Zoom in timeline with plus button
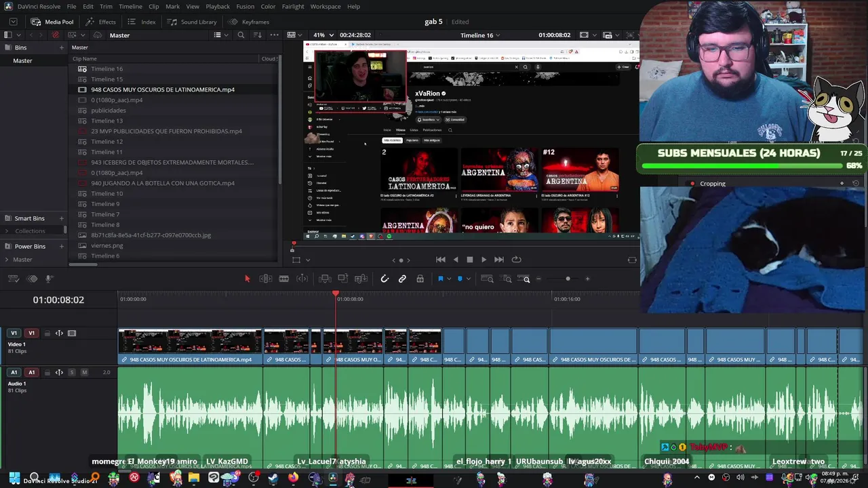 (587, 279)
